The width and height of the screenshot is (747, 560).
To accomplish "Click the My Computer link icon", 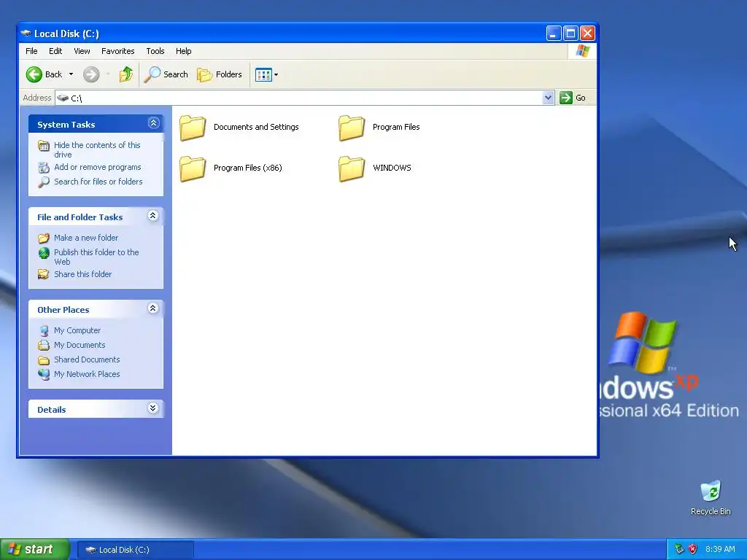I will pyautogui.click(x=44, y=330).
